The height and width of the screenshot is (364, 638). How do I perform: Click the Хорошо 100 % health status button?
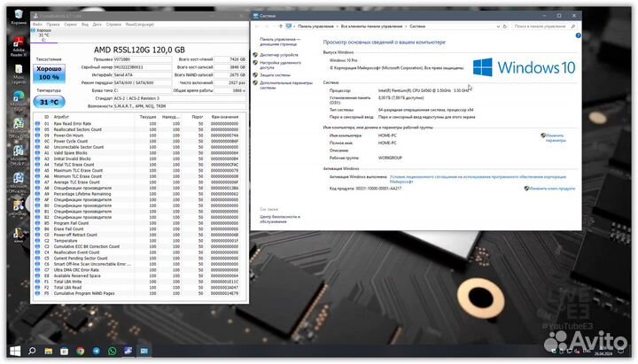49,74
